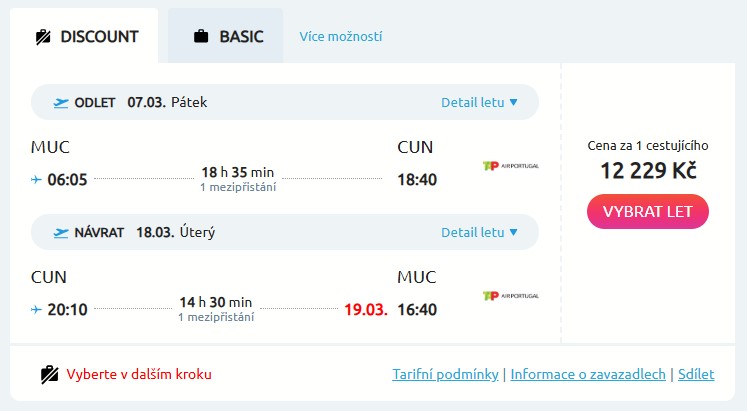Open Tarifní podmínky link

446,374
